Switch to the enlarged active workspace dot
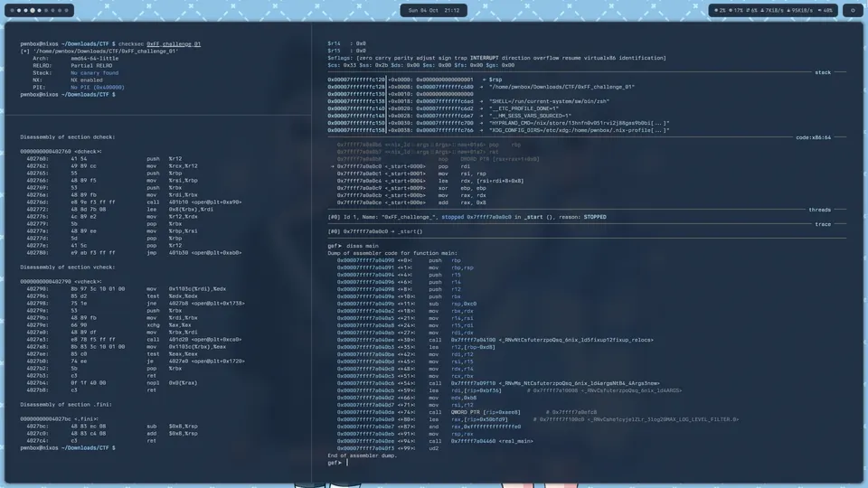Screen dimensions: 868x488 click(33, 11)
